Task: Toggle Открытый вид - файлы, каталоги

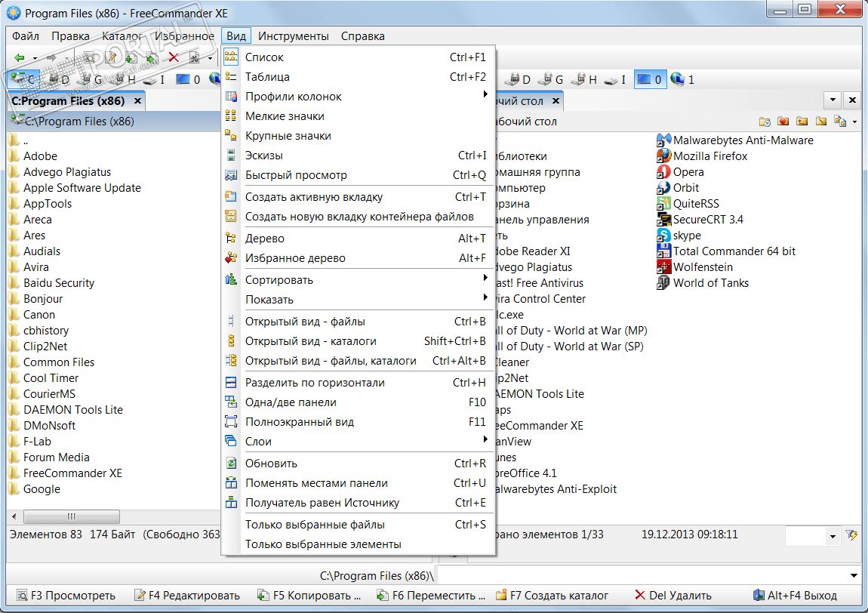Action: (x=358, y=361)
